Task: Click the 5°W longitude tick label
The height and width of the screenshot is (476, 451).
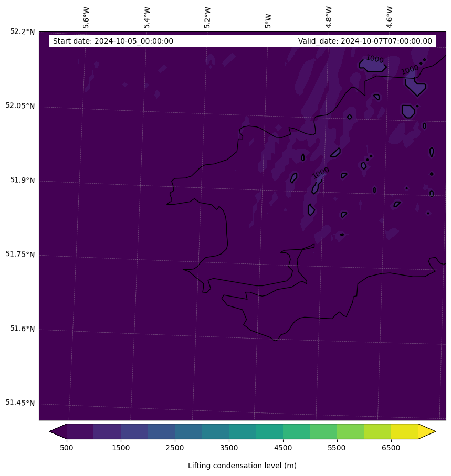Action: 268,21
